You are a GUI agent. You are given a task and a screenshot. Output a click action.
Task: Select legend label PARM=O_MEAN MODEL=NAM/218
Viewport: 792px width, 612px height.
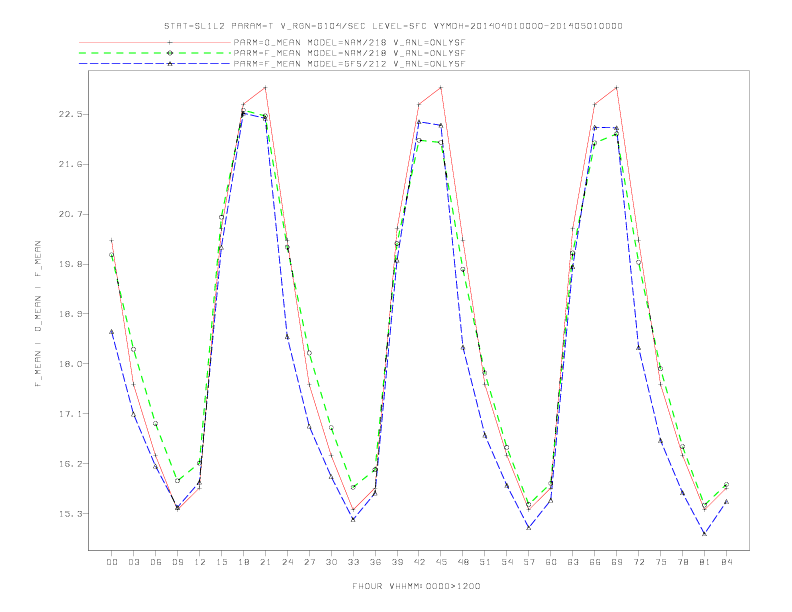click(349, 43)
